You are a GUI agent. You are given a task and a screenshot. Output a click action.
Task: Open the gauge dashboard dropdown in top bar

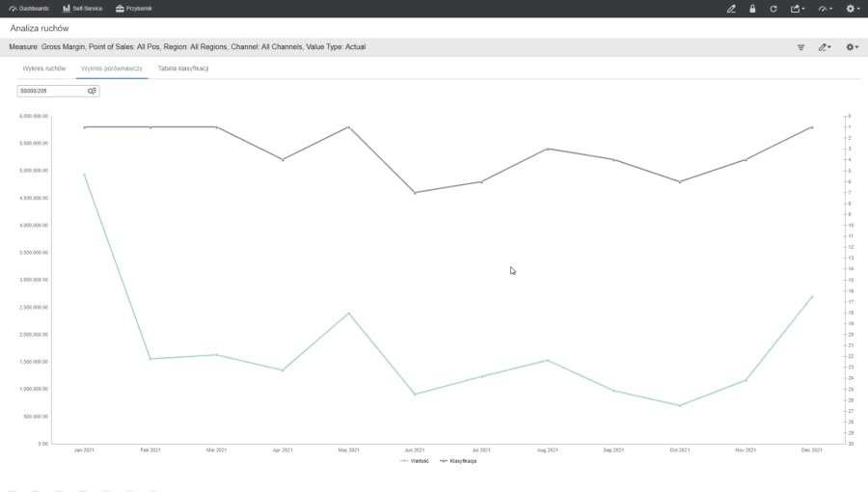coord(826,9)
